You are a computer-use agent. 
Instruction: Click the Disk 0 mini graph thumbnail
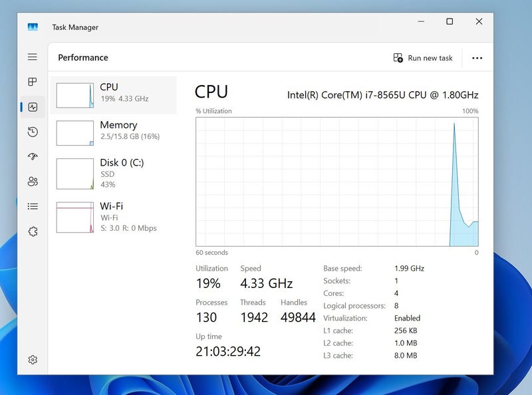click(x=75, y=174)
